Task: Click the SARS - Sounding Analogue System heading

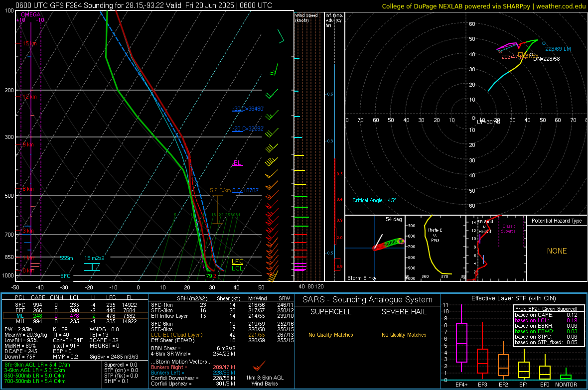Action: pos(368,300)
